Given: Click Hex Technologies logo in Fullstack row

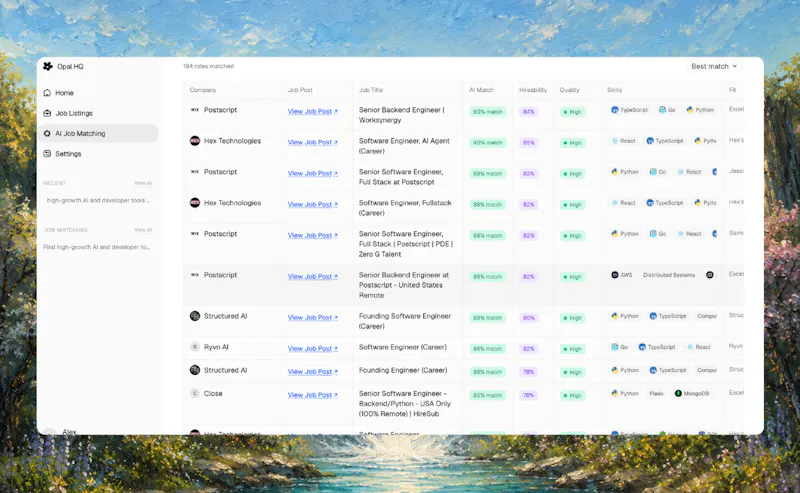Looking at the screenshot, I should pyautogui.click(x=195, y=203).
